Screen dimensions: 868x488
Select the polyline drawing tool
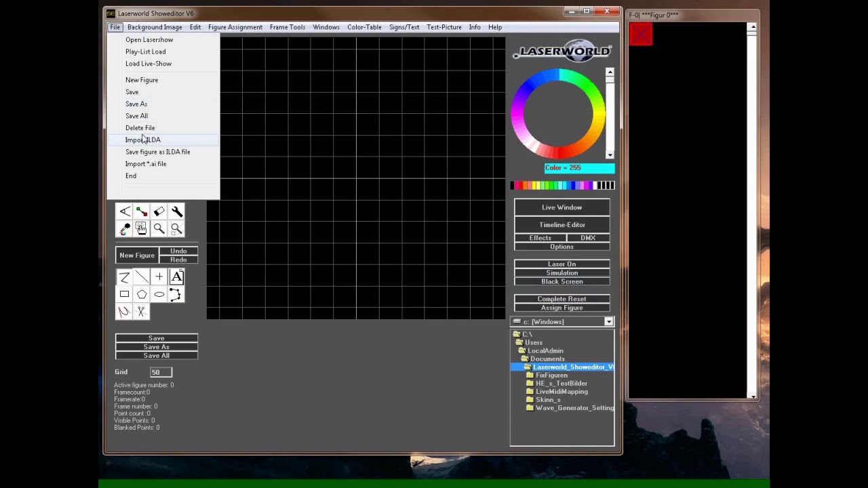click(x=124, y=277)
